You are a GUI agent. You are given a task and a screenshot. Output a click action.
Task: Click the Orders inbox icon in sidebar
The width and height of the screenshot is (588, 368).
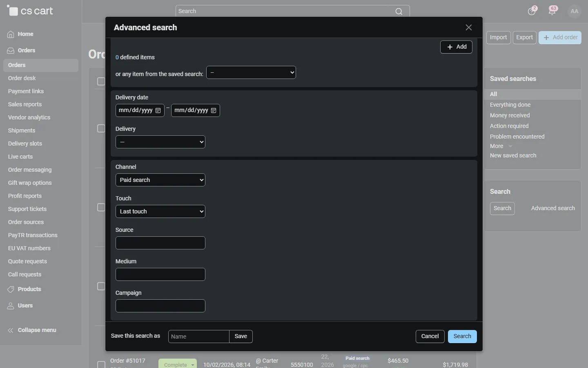[x=11, y=51]
